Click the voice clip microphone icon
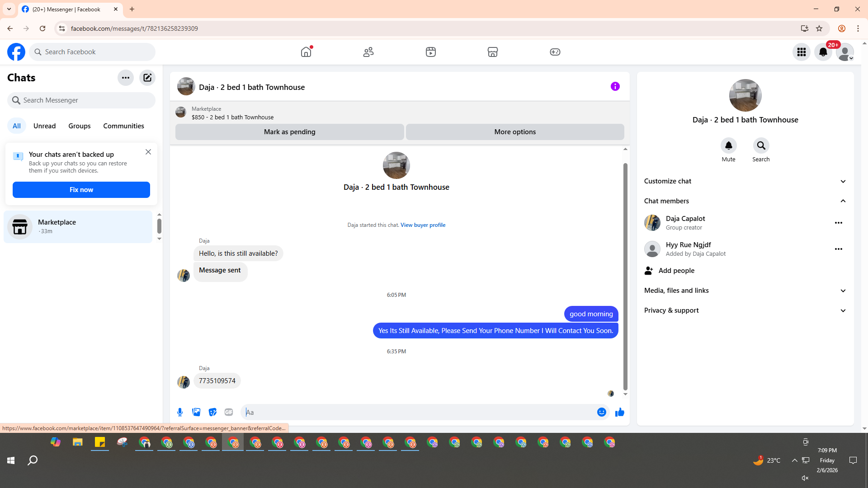The height and width of the screenshot is (488, 868). [x=180, y=412]
